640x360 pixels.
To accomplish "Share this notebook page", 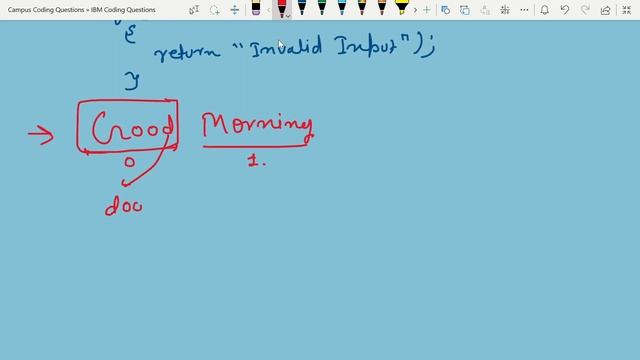I will pyautogui.click(x=605, y=10).
